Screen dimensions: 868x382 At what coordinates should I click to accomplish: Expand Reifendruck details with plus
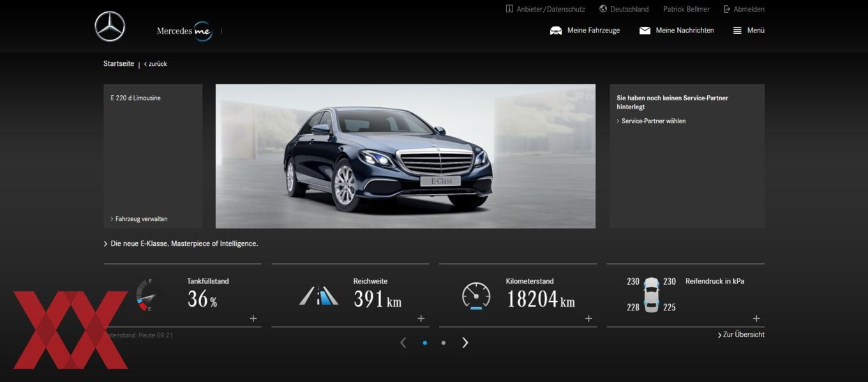756,319
